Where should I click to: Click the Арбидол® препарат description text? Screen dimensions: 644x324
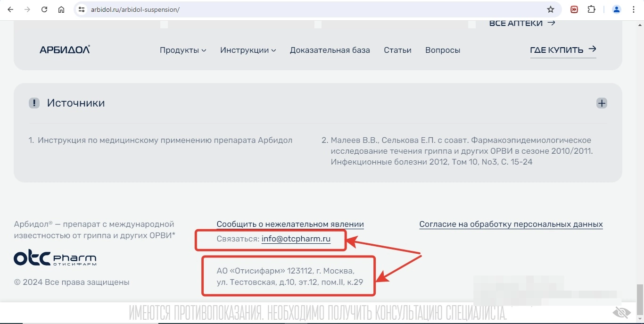point(95,229)
